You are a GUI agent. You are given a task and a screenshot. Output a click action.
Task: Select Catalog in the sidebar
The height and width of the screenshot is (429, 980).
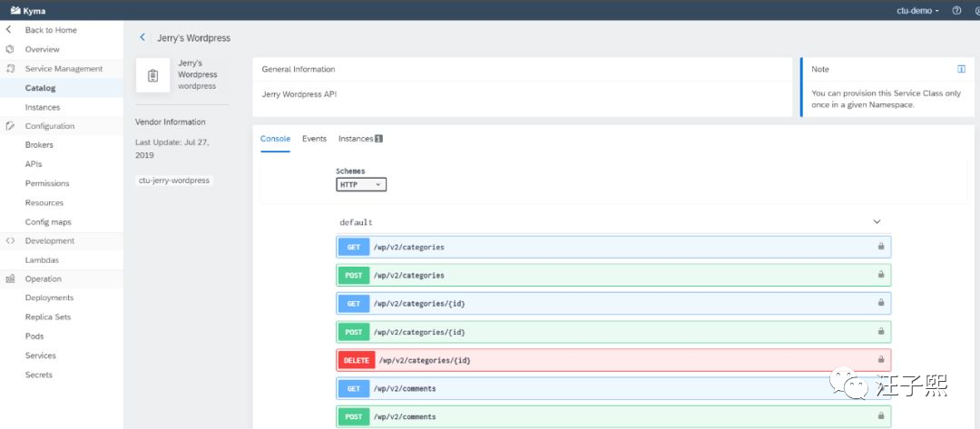[x=40, y=88]
